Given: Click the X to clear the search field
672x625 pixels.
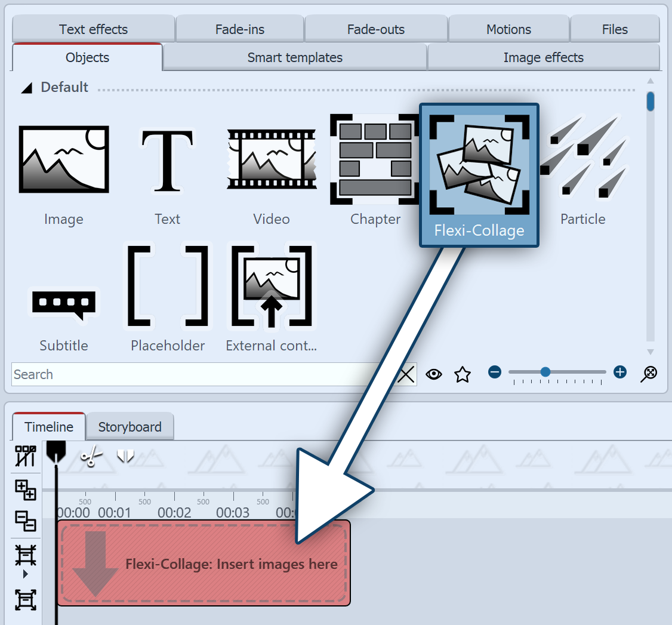Looking at the screenshot, I should coord(406,374).
